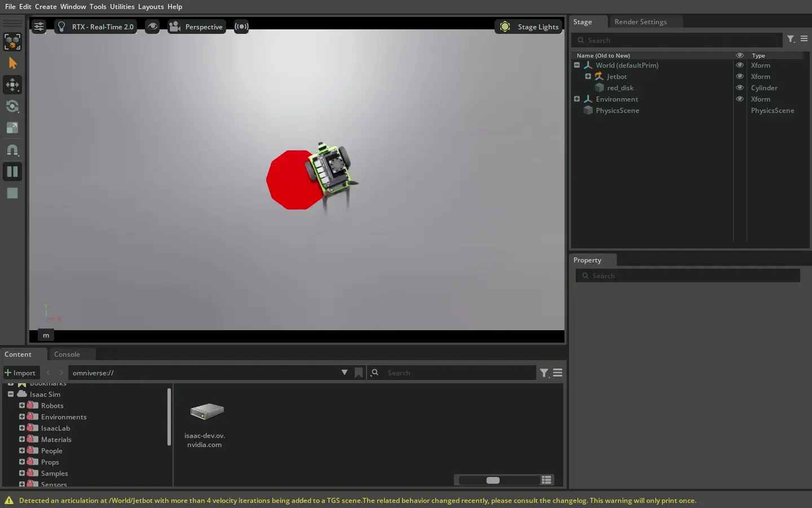Open the Stage Lights button
Screen dimensions: 812x508
(528, 27)
